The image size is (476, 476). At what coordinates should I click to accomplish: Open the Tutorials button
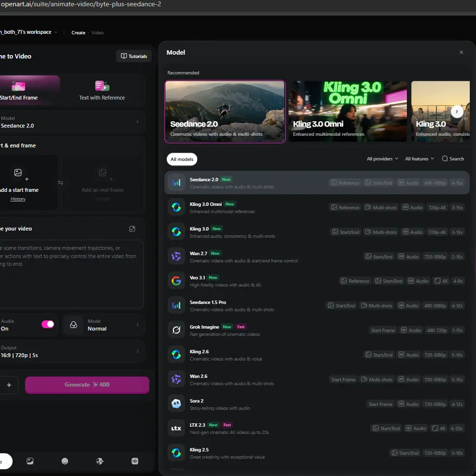coord(134,56)
